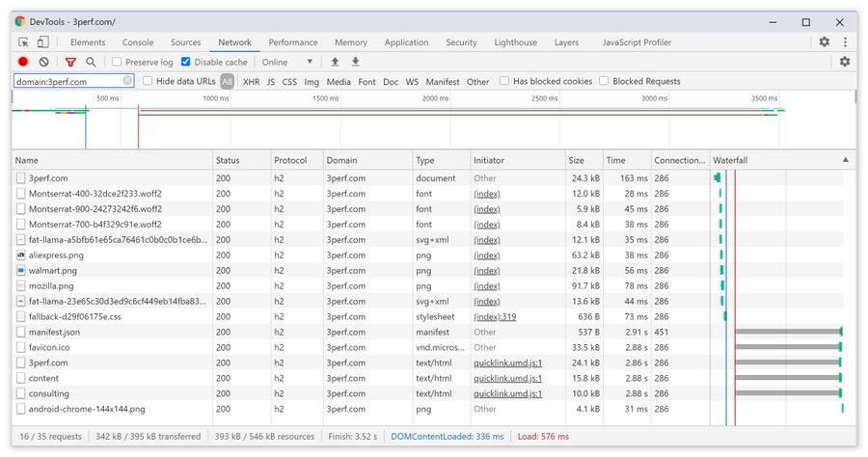Click the manifest.json file icon
Screen dimensions: 868x457
[x=21, y=332]
